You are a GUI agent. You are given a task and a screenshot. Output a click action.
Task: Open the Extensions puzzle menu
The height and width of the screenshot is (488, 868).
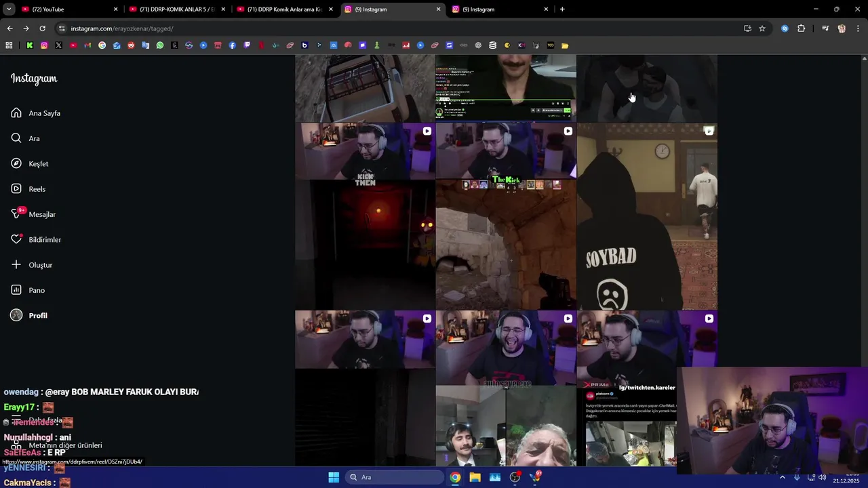pyautogui.click(x=801, y=28)
